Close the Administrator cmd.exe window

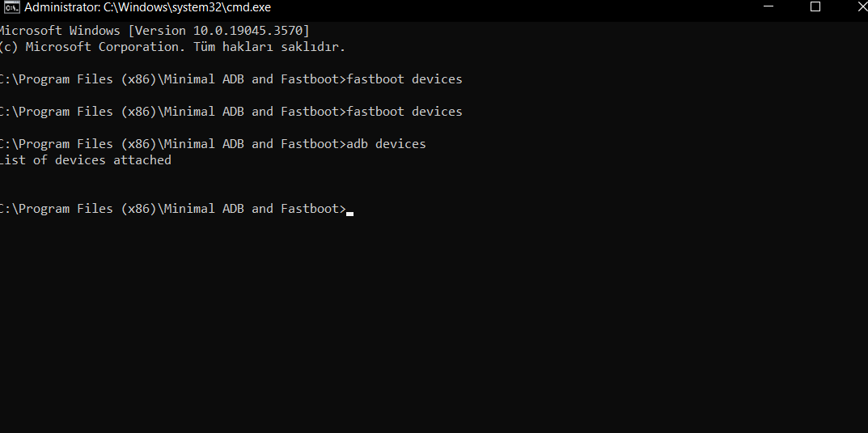859,7
